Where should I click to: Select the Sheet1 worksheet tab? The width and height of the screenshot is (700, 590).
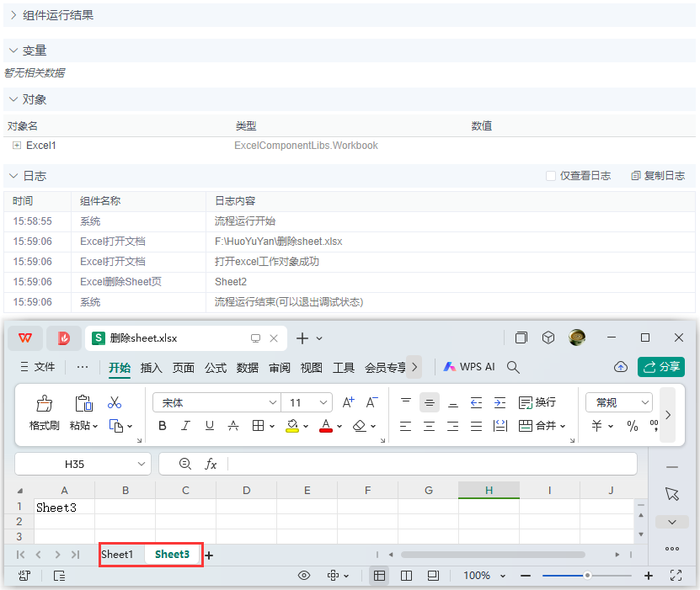tap(120, 554)
